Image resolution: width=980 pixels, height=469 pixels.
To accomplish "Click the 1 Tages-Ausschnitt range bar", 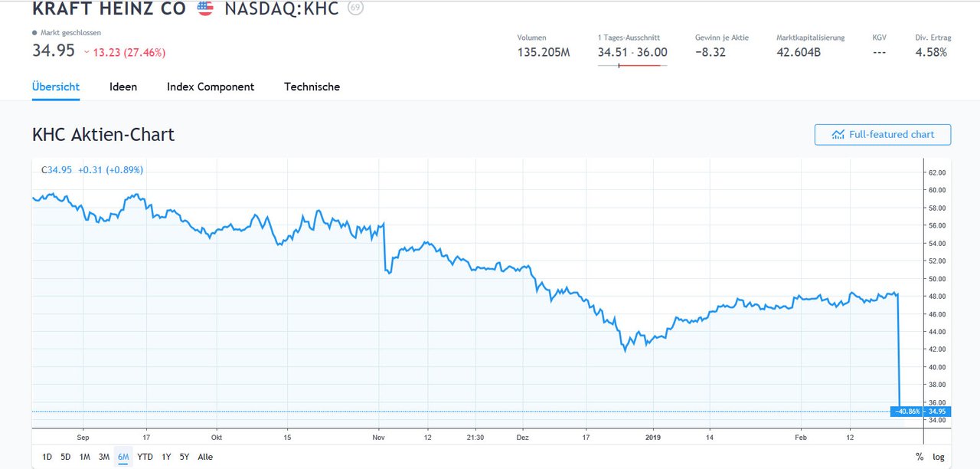I will click(x=632, y=66).
